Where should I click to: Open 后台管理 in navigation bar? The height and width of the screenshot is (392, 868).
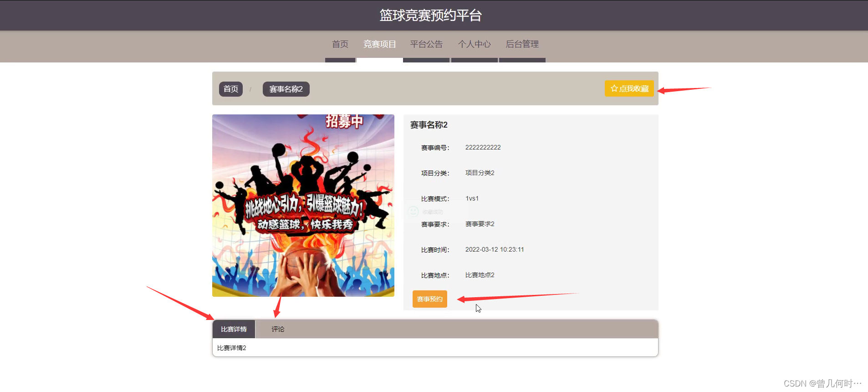click(522, 44)
